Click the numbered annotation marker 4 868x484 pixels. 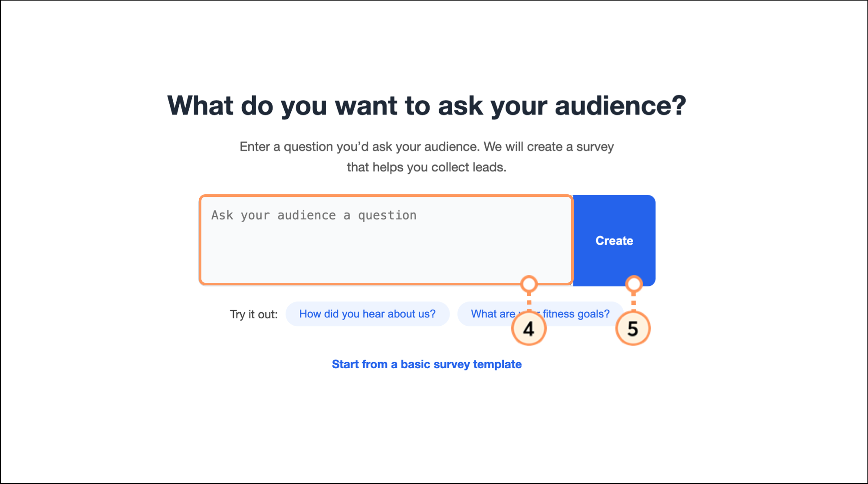pos(529,329)
